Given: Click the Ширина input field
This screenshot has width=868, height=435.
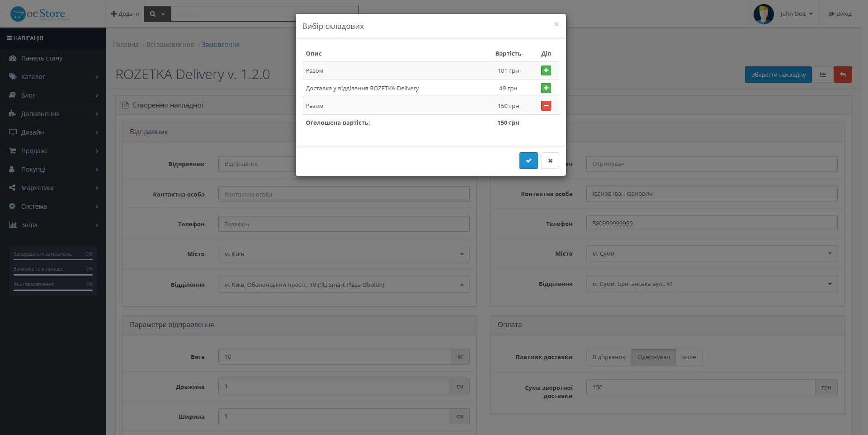Looking at the screenshot, I should pyautogui.click(x=334, y=416).
